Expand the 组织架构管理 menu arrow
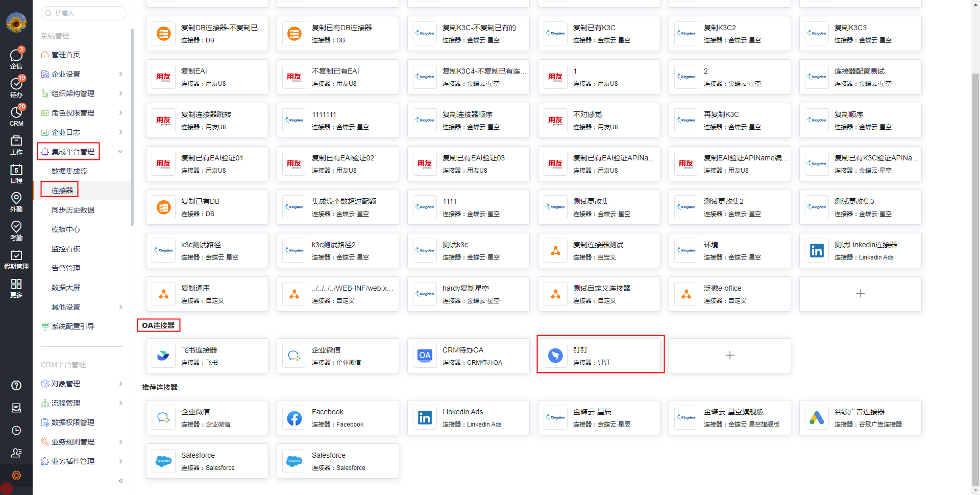 click(120, 93)
